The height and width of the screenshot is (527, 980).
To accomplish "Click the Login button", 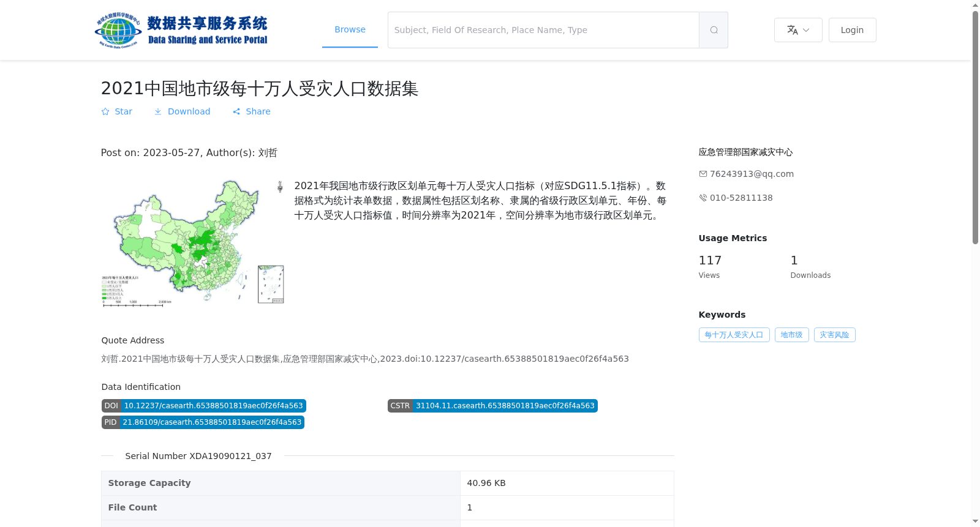I will [x=852, y=30].
